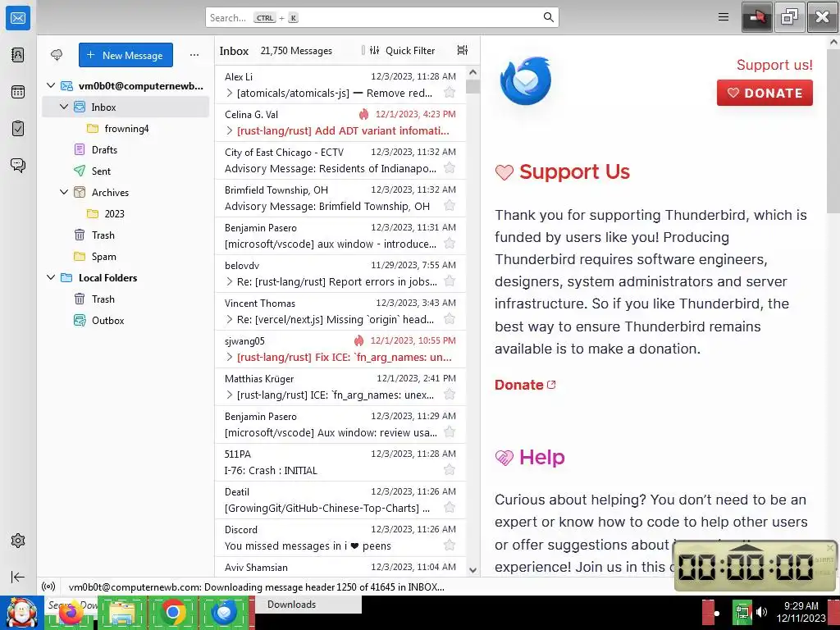Click the New Message button

point(126,55)
